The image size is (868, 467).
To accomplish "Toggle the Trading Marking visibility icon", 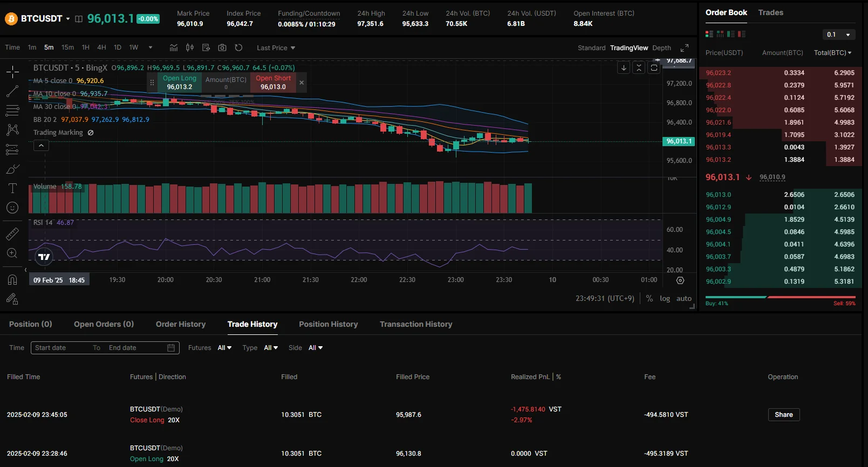I will (x=91, y=133).
